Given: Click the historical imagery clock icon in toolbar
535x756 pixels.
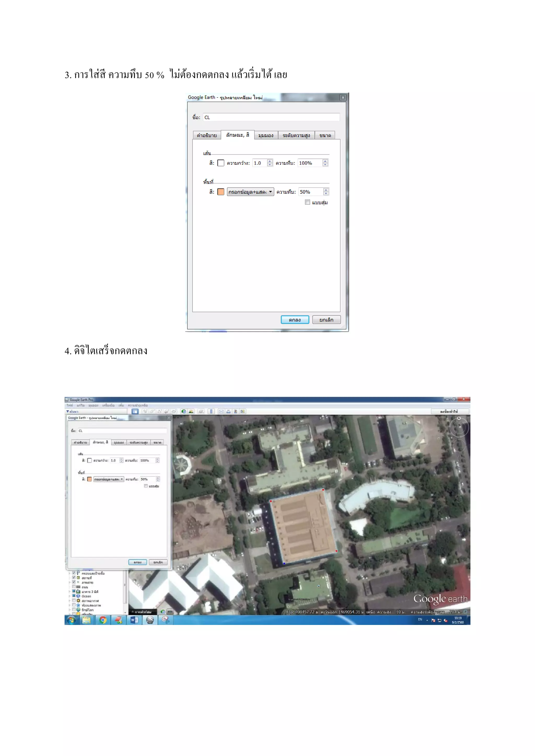Looking at the screenshot, I should tap(184, 412).
